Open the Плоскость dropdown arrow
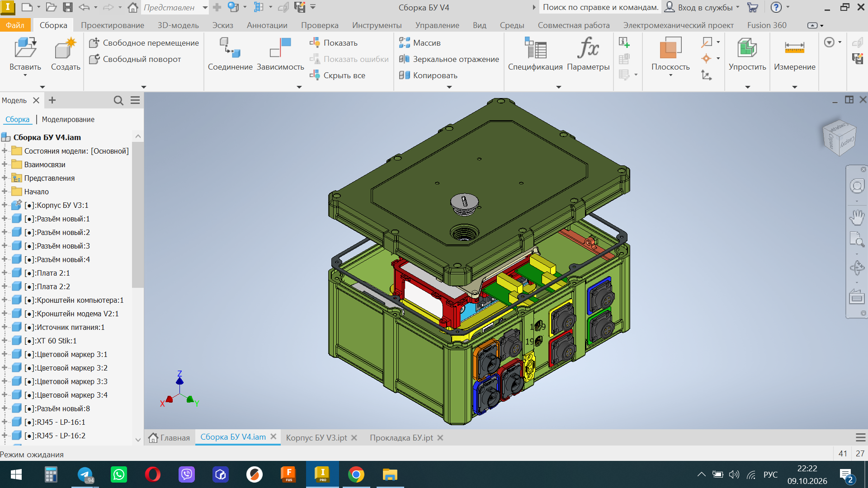The image size is (868, 488). 670,75
